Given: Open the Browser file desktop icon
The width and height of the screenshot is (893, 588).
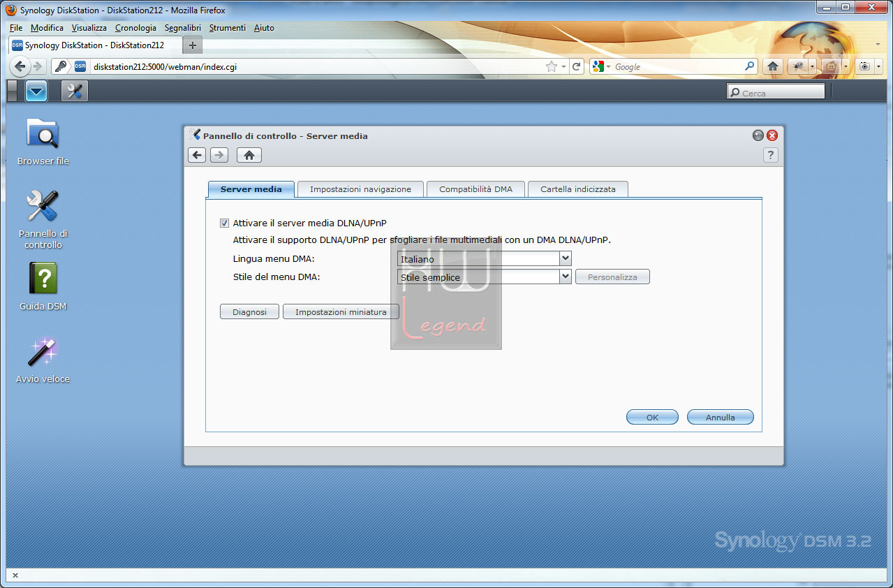Looking at the screenshot, I should point(43,142).
